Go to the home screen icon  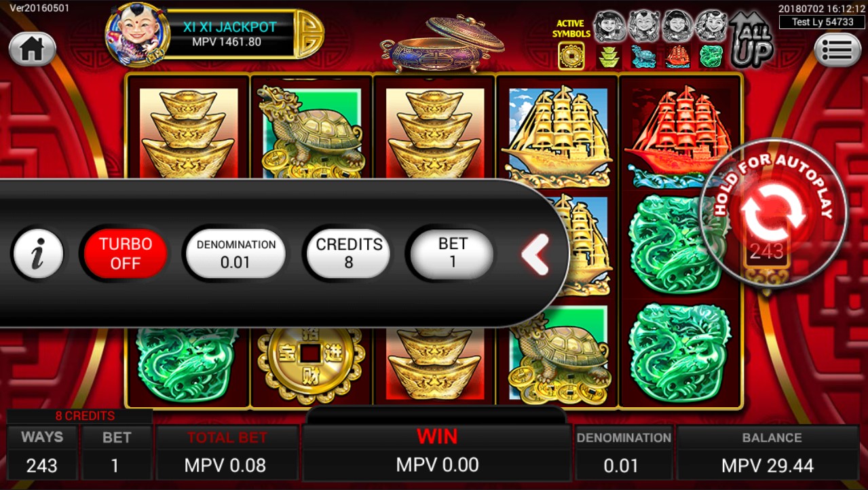pos(32,49)
